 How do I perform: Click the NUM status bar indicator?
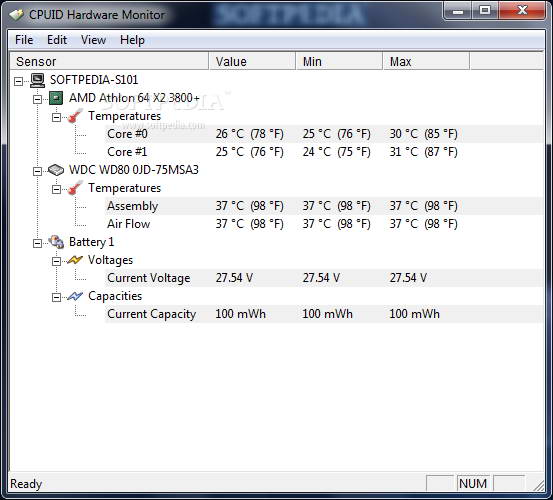coord(473,483)
